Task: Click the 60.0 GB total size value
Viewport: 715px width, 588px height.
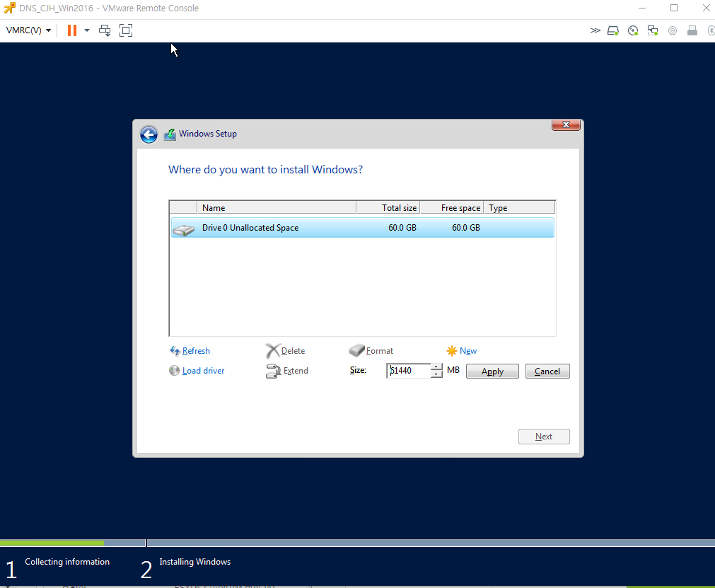Action: point(402,228)
